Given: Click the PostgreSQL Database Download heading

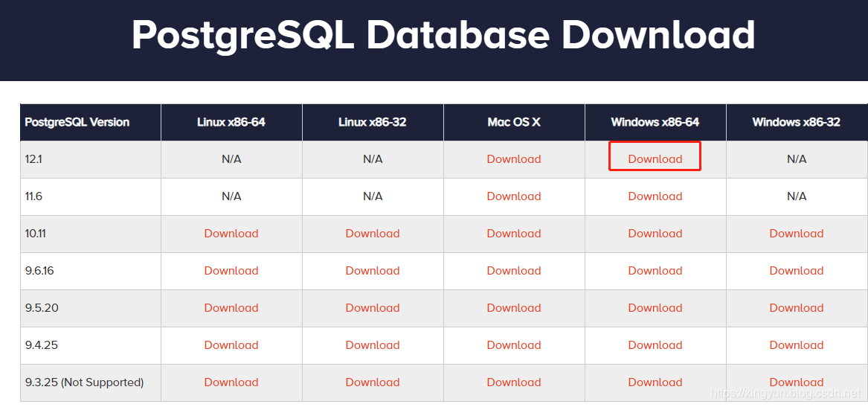Looking at the screenshot, I should [443, 35].
